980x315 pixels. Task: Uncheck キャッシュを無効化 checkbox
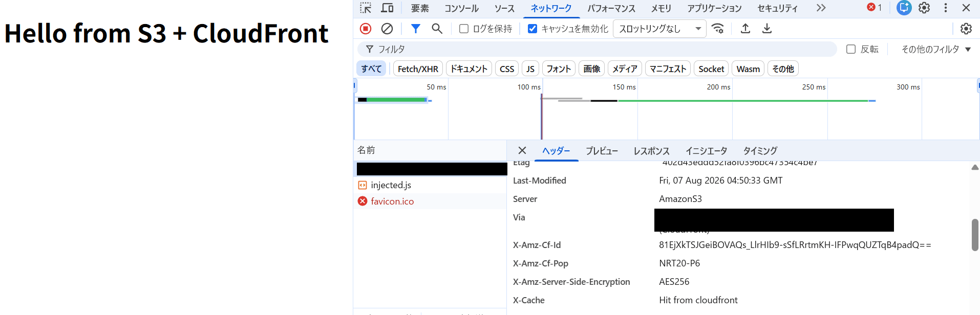point(532,29)
